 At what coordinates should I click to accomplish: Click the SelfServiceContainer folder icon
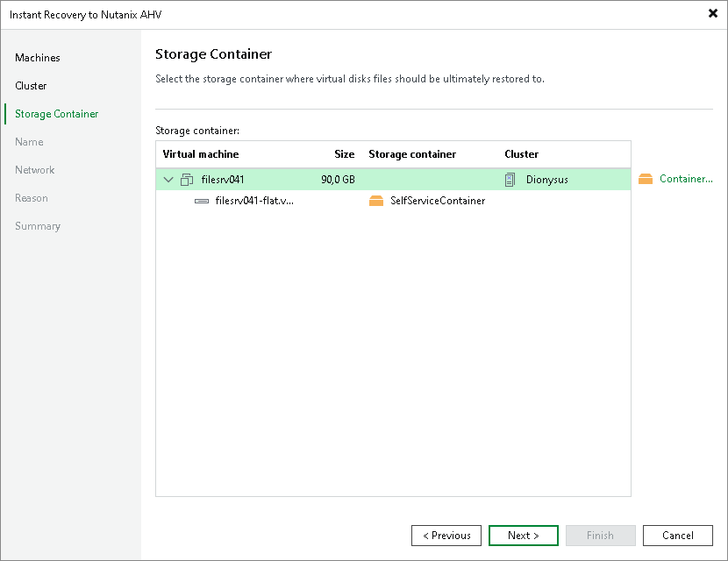pyautogui.click(x=376, y=201)
